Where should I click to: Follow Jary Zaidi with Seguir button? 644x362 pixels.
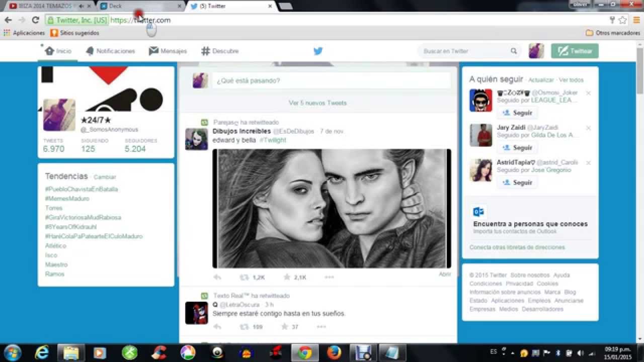point(517,148)
